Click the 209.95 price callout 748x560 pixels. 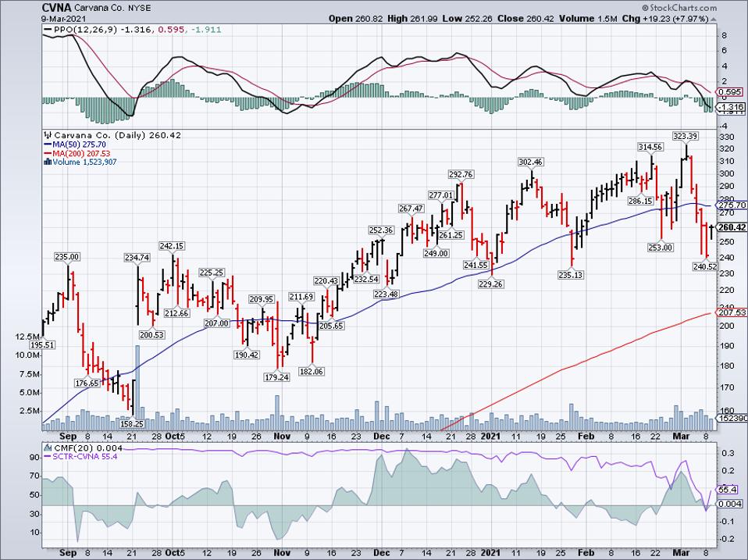[x=262, y=299]
